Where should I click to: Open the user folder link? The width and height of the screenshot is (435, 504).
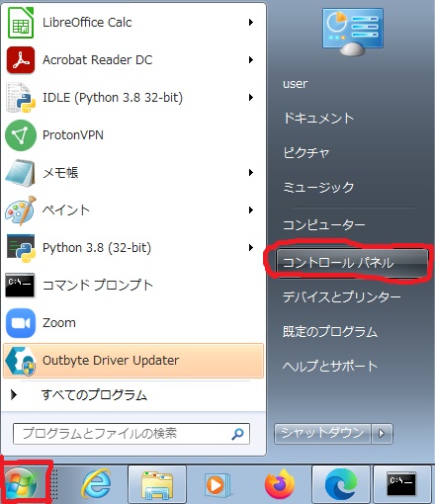[x=295, y=84]
